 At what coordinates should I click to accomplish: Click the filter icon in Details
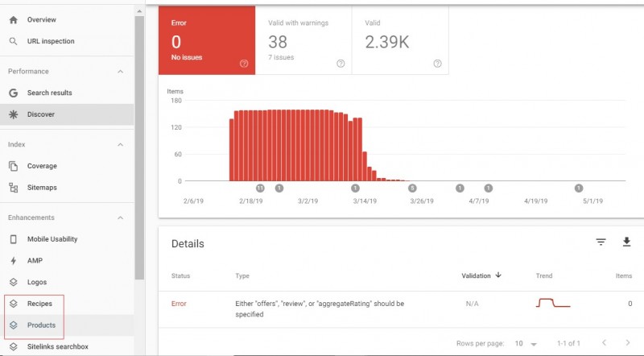point(601,242)
